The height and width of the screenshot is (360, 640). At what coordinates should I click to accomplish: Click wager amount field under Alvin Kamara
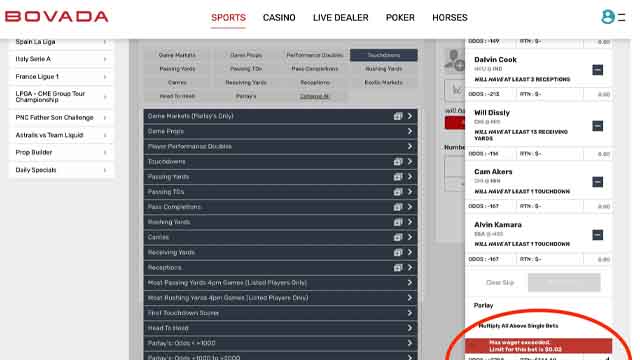(x=598, y=259)
